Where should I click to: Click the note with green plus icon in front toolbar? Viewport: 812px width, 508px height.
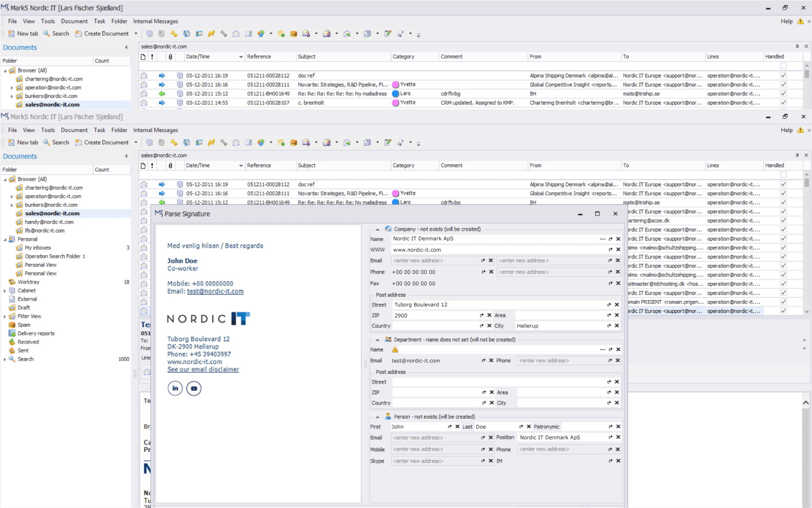click(x=281, y=143)
